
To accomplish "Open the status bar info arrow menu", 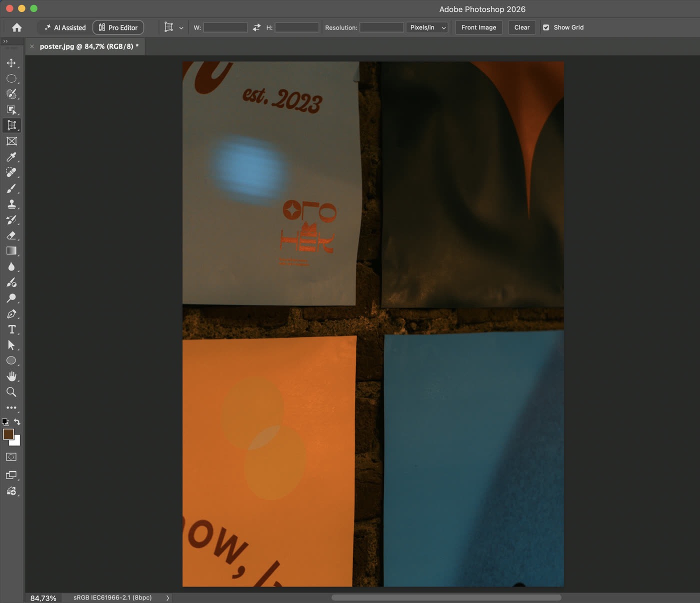I will pos(167,597).
